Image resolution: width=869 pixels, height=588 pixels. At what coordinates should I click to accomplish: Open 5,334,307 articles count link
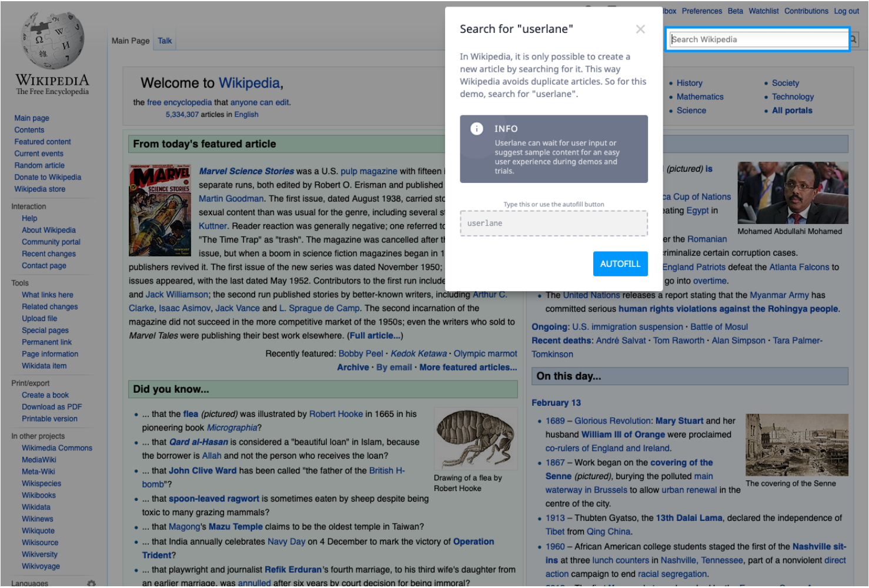(182, 114)
